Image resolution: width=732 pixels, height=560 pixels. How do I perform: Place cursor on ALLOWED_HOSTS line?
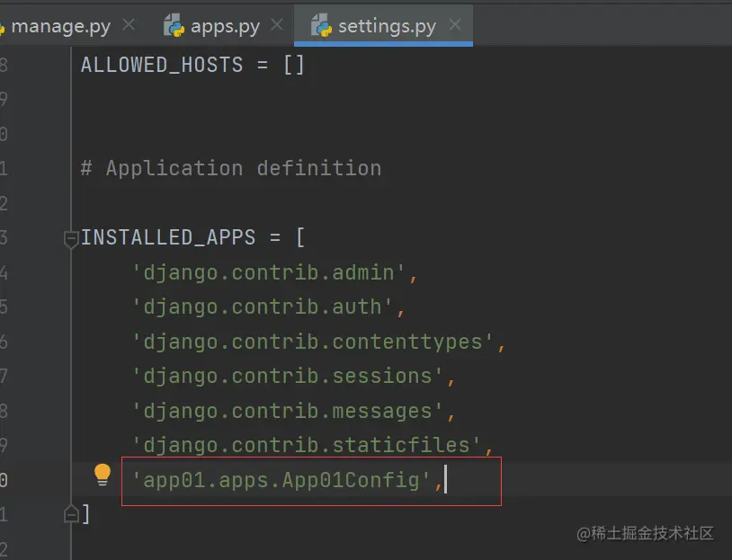(192, 65)
